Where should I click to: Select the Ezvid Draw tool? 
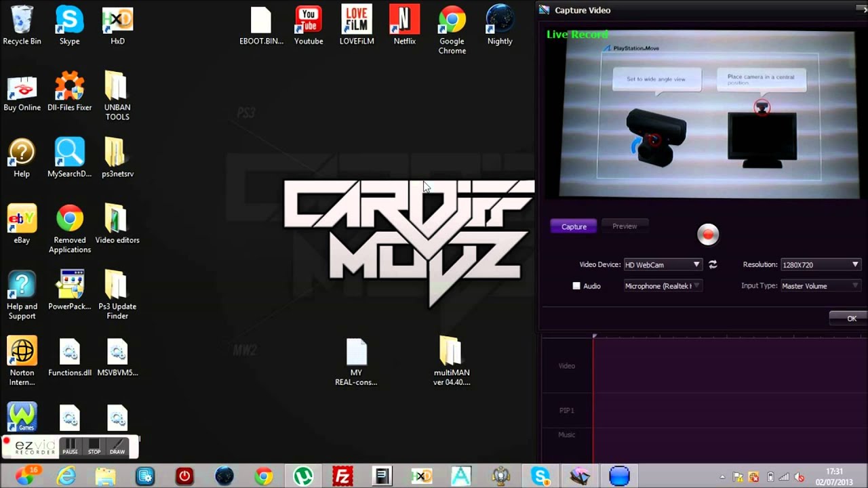pos(117,447)
